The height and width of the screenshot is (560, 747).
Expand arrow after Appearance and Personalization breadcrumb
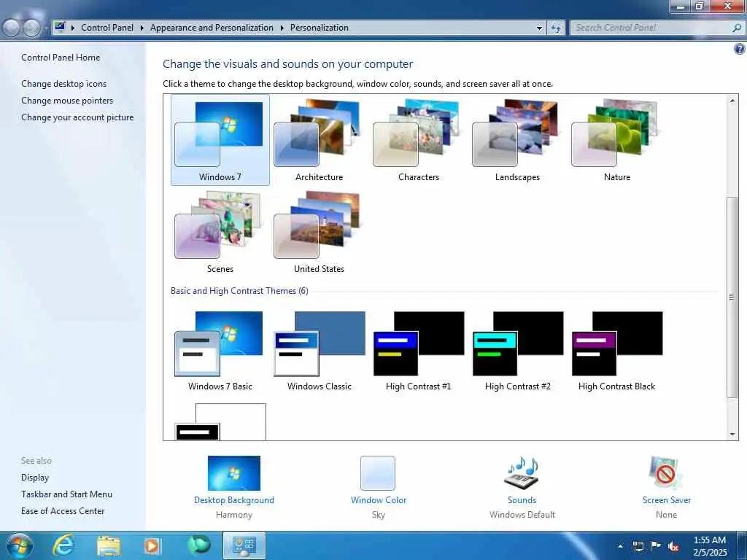282,28
